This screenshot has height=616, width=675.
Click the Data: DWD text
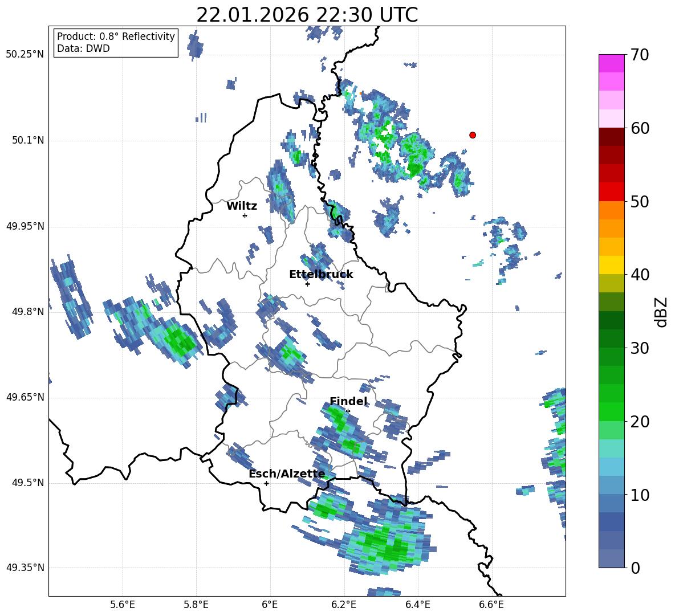pos(83,48)
